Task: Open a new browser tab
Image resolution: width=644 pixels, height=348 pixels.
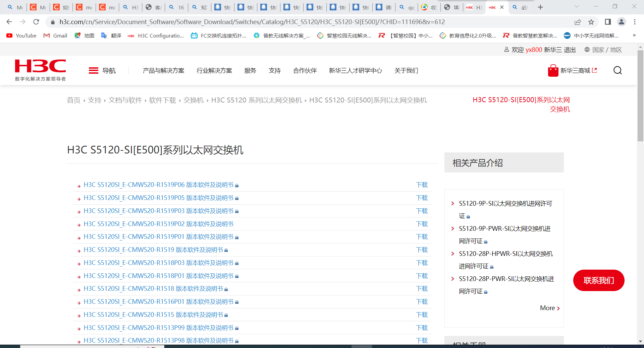Action: click(540, 7)
